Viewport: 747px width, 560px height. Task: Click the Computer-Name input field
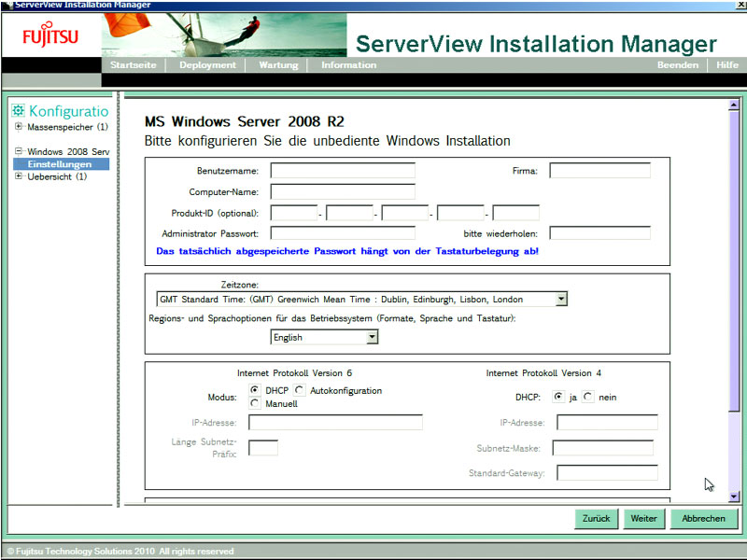click(x=343, y=191)
